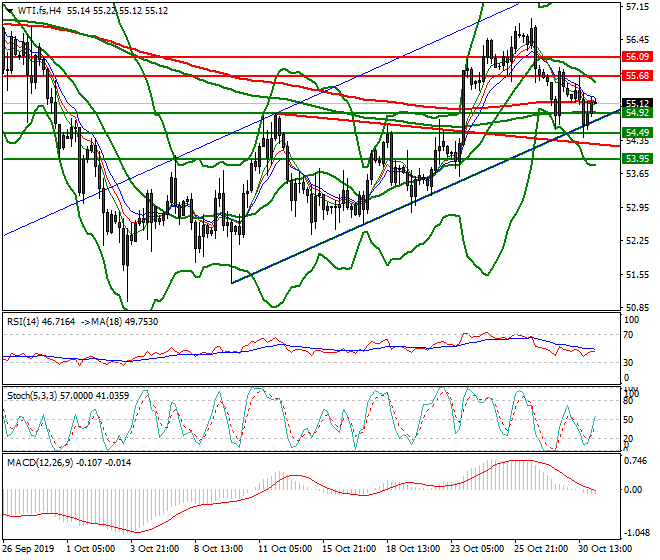The height and width of the screenshot is (560, 660).
Task: Click the 18 Oct 13:00 time label
Action: click(413, 549)
